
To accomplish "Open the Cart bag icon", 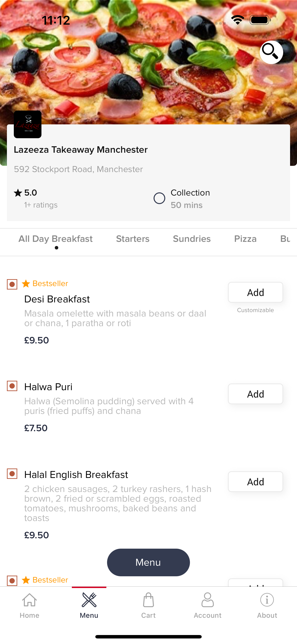I will [x=148, y=600].
